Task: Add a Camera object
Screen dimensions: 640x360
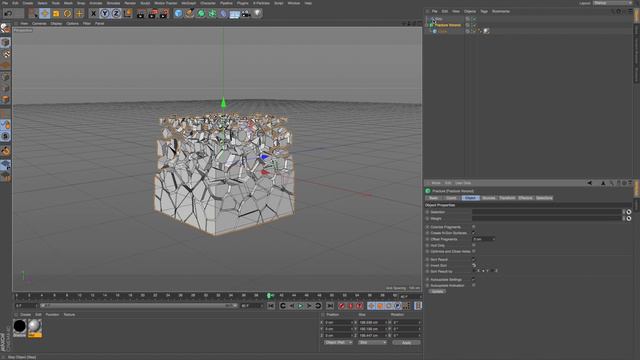Action: 246,13
